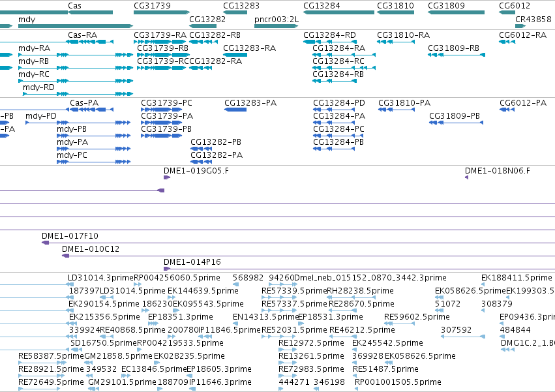
Task: Select the CG13282-RB transcript label
Action: [215, 35]
